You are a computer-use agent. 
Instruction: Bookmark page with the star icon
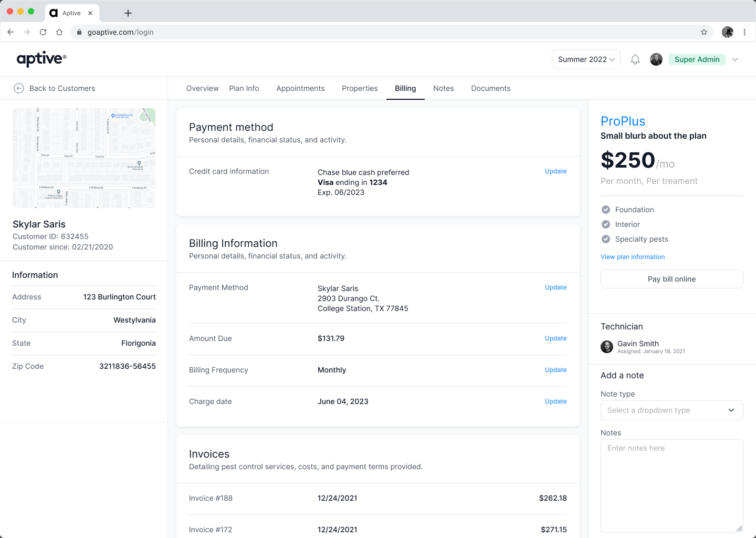(704, 32)
